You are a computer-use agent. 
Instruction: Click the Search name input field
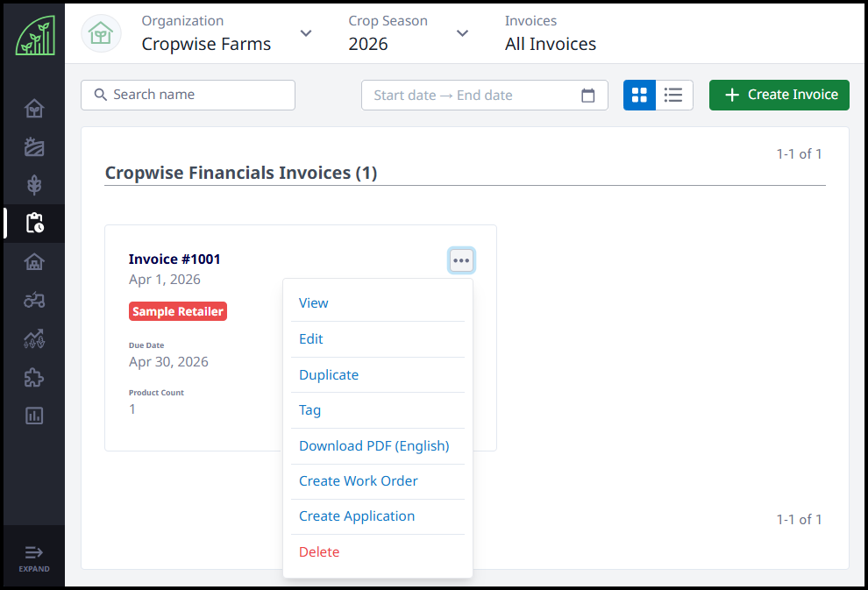[189, 96]
